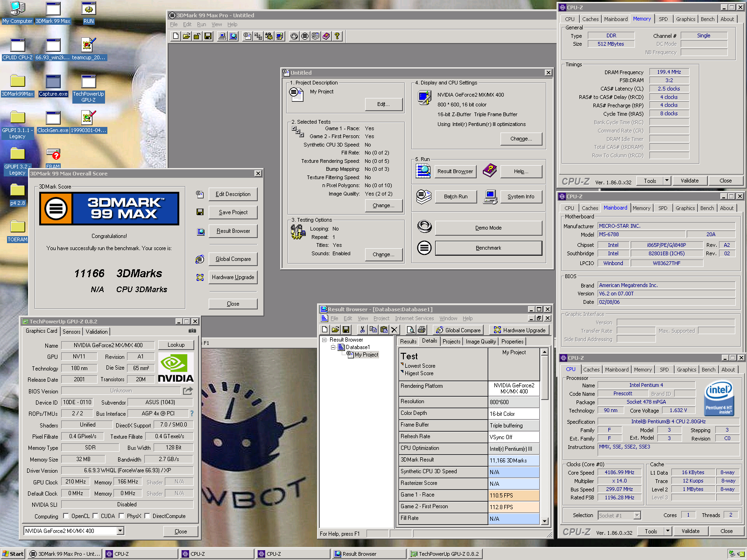
Task: Click New project icon in 3DMark toolbar
Action: click(176, 36)
